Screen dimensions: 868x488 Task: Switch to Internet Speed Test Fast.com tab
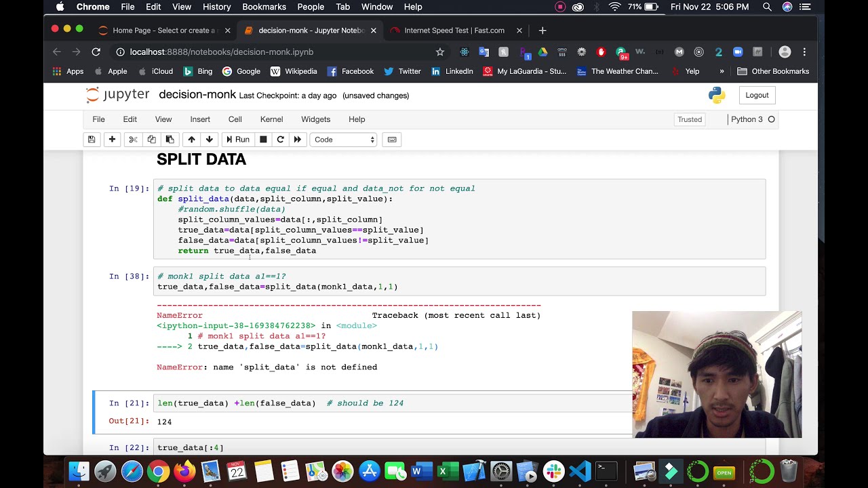(x=454, y=30)
